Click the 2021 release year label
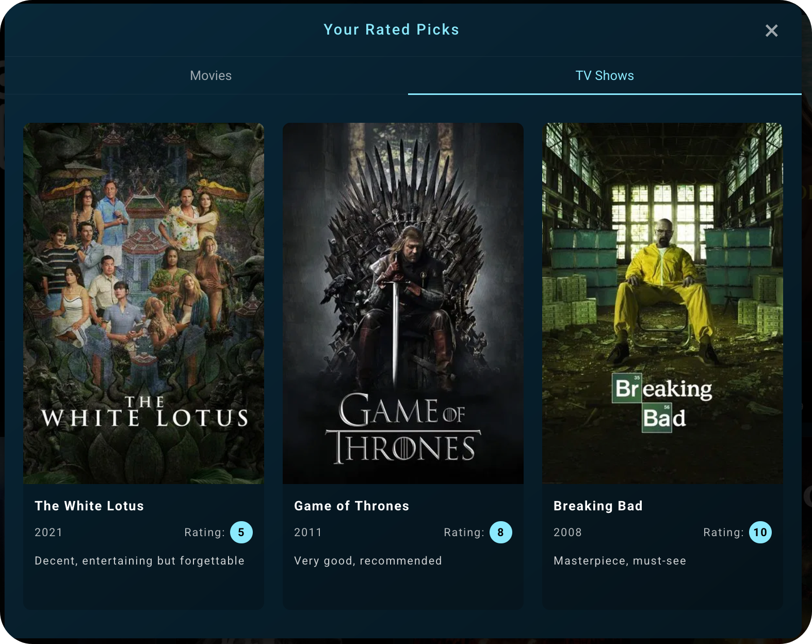The height and width of the screenshot is (644, 812). [48, 533]
